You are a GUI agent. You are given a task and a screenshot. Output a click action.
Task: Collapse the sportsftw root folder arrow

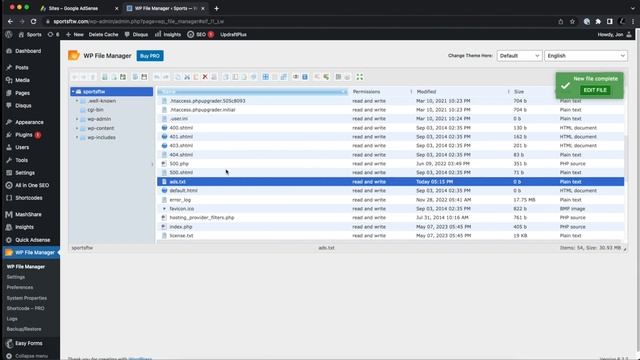pos(73,92)
